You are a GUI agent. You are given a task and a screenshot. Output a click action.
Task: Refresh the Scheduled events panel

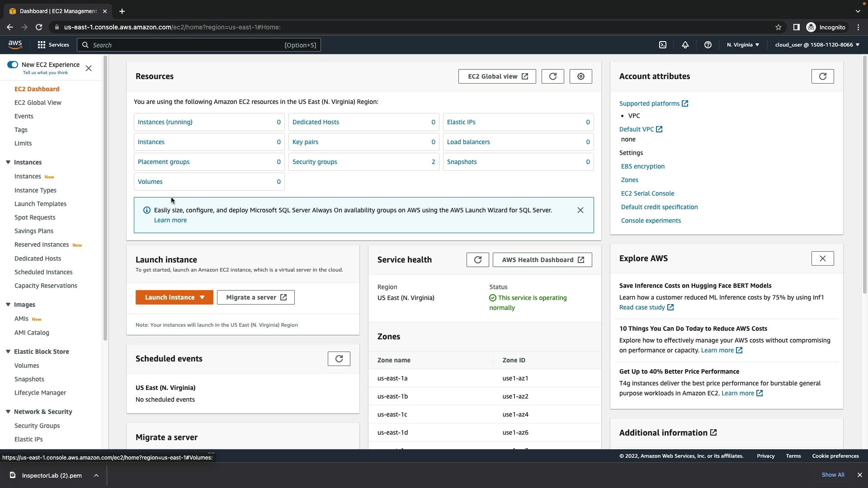pos(339,359)
